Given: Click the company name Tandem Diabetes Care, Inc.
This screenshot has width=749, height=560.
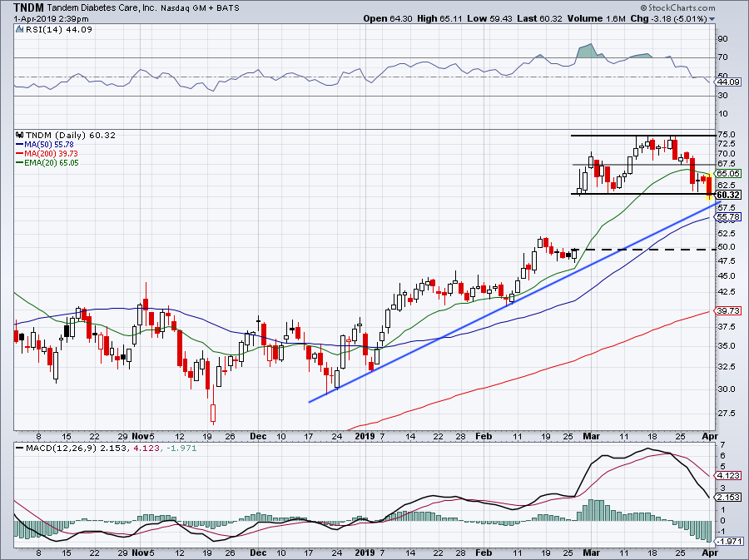Looking at the screenshot, I should pos(102,8).
